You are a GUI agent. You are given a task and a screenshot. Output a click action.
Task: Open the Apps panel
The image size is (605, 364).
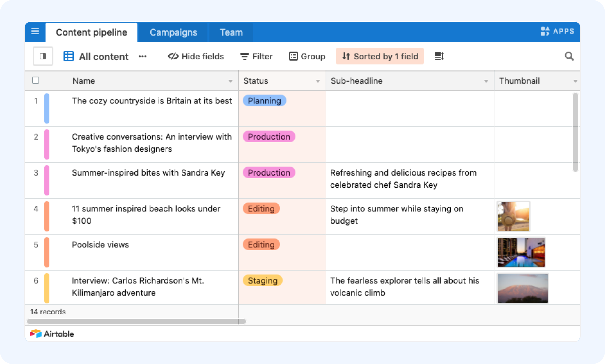tap(557, 31)
